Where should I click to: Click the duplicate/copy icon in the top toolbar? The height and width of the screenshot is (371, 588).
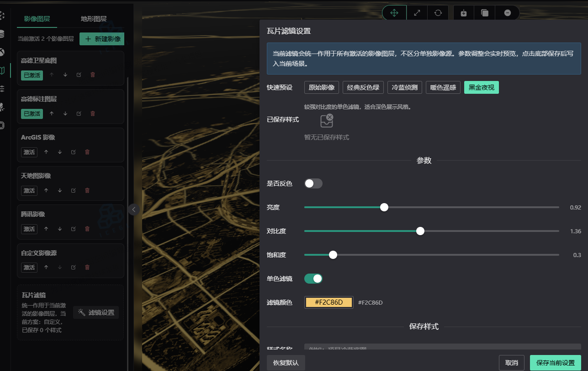(484, 13)
